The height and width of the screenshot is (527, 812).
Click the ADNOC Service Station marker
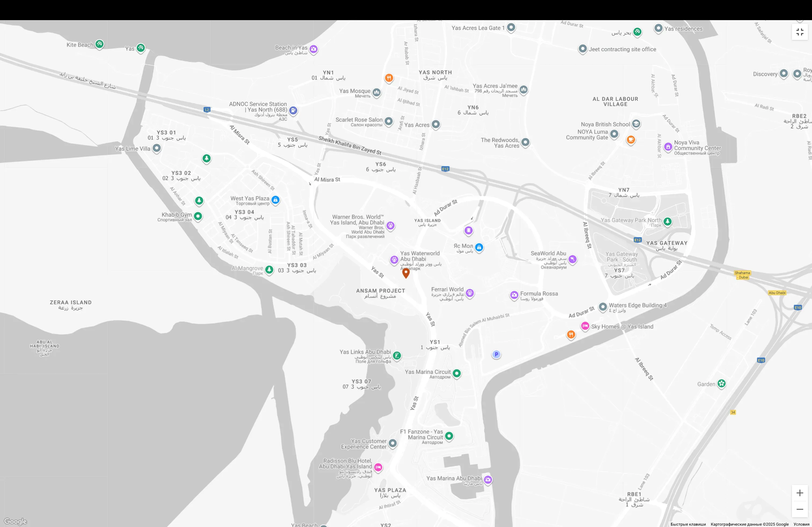click(x=293, y=110)
